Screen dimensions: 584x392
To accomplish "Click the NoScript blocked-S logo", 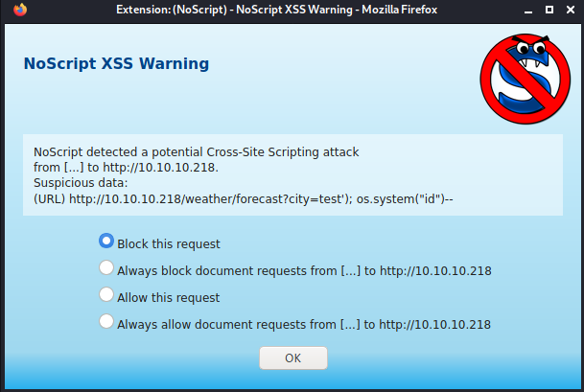I will (526, 79).
